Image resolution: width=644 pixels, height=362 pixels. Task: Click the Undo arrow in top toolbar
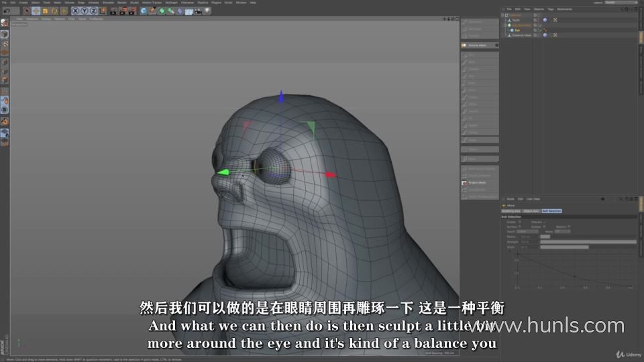pos(7,11)
